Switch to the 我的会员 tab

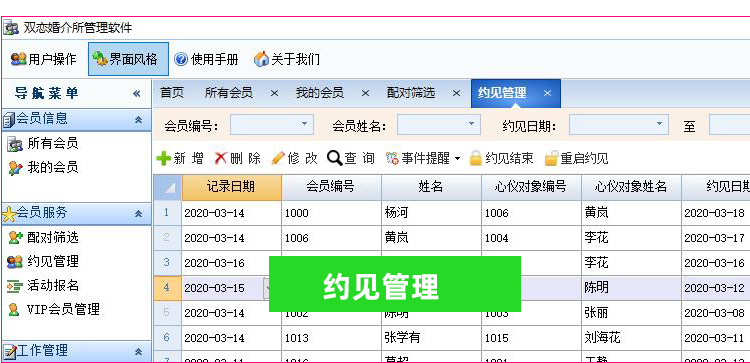pyautogui.click(x=320, y=93)
